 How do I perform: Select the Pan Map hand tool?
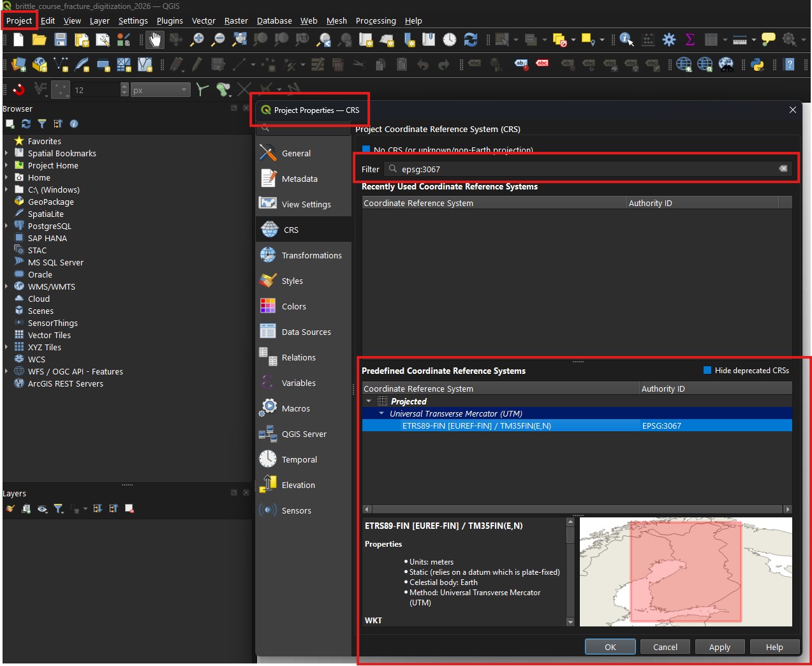[155, 40]
